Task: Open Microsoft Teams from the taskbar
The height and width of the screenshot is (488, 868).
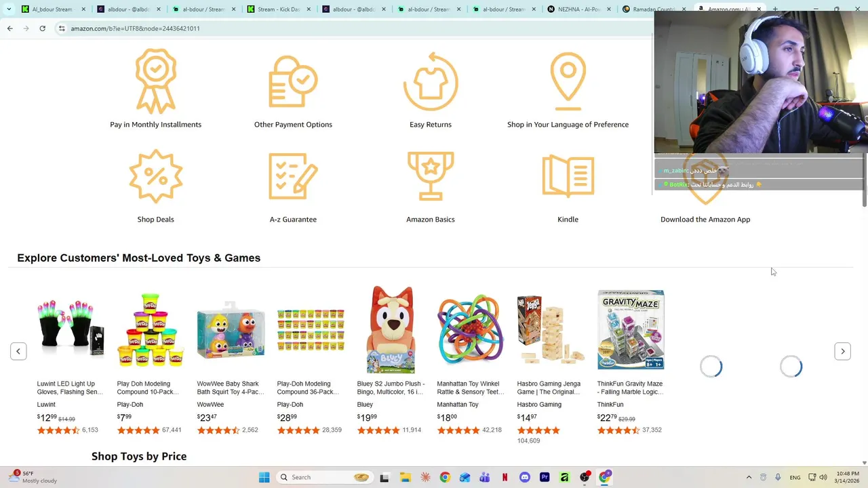Action: 485,477
